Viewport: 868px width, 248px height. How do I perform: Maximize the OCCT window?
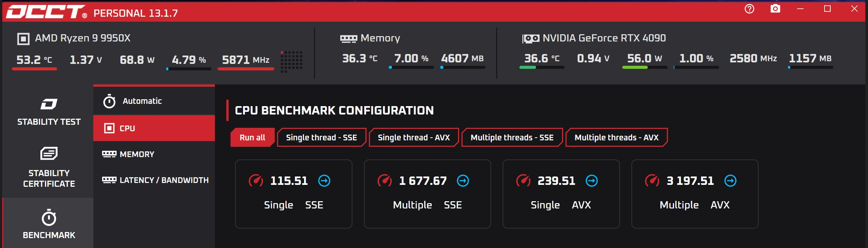click(827, 9)
